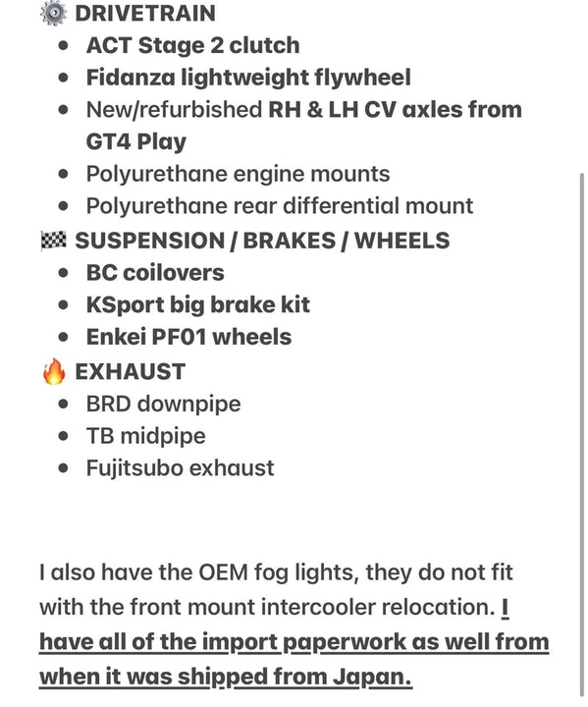Select the ACT Stage 2 clutch line

[193, 45]
